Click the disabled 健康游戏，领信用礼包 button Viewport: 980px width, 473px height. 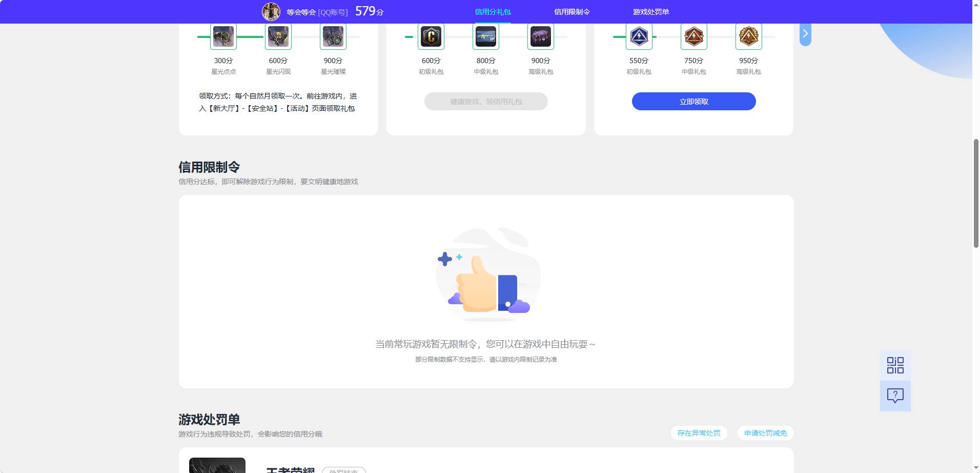tap(486, 102)
